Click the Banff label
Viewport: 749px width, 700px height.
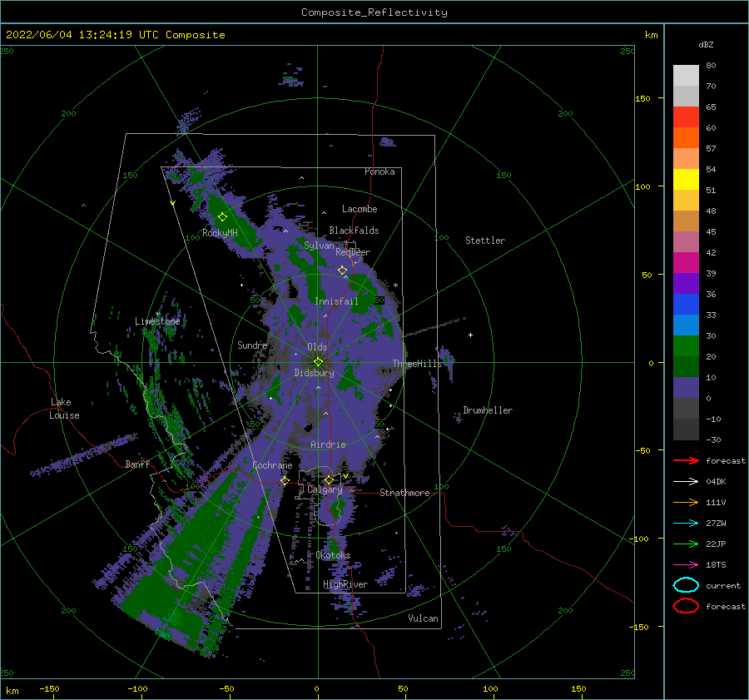coord(137,464)
